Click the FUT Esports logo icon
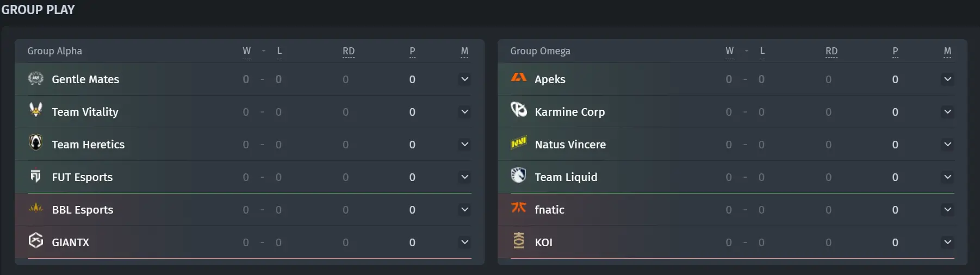This screenshot has height=275, width=980. tap(36, 176)
